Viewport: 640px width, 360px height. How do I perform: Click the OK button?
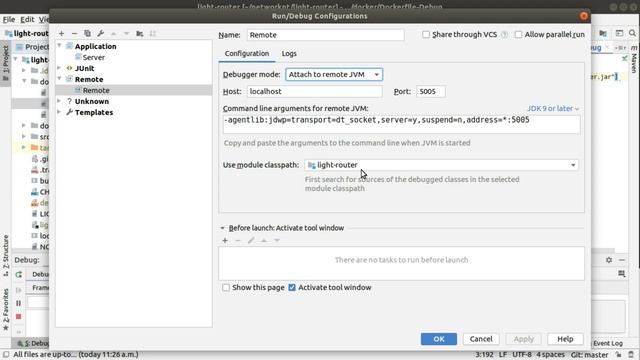tap(439, 339)
